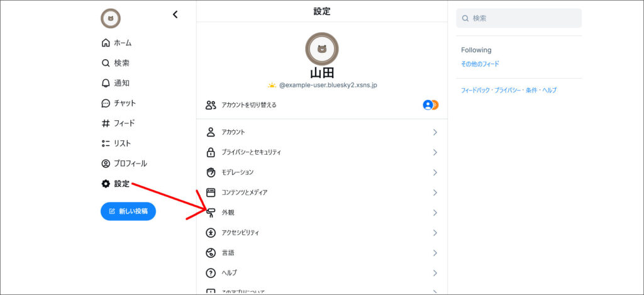Select the Following feed in right panel

pyautogui.click(x=476, y=50)
